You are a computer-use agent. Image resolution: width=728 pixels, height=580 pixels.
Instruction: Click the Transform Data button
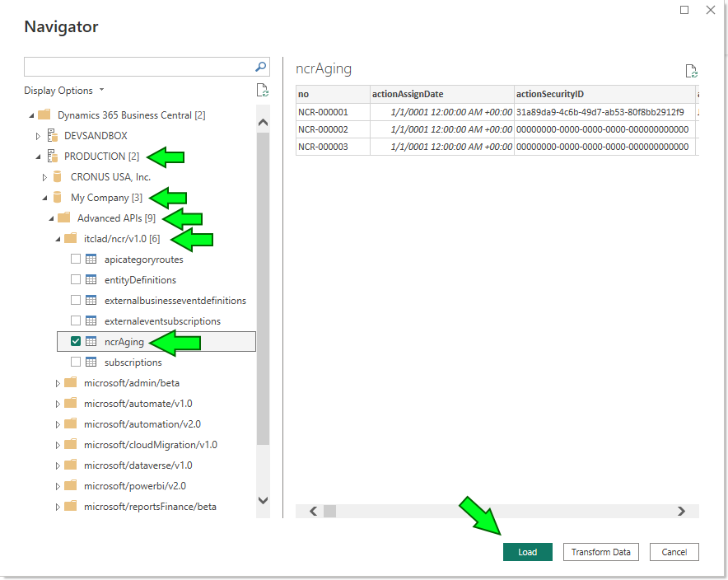coord(601,552)
